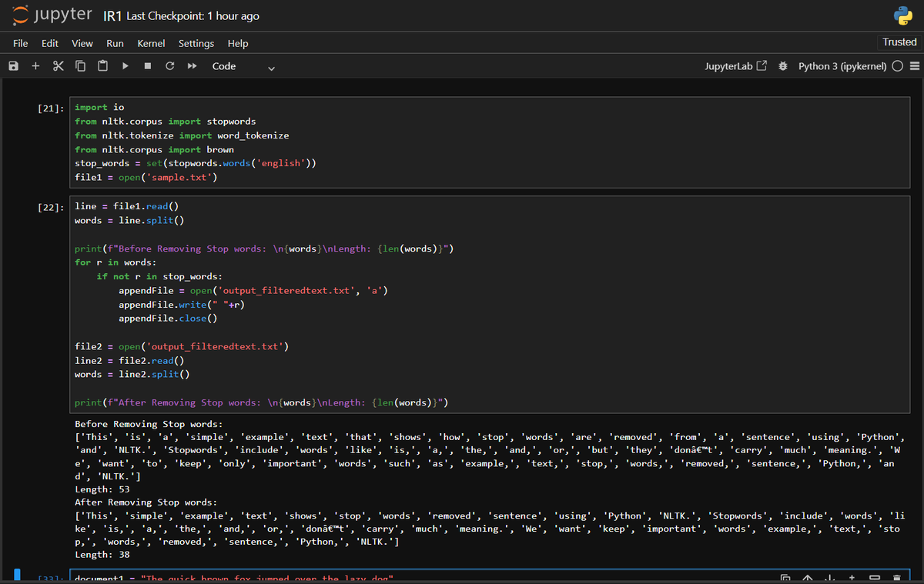Screen dimensions: 924x584
Task: Run the selected cell with play icon
Action: tap(125, 66)
